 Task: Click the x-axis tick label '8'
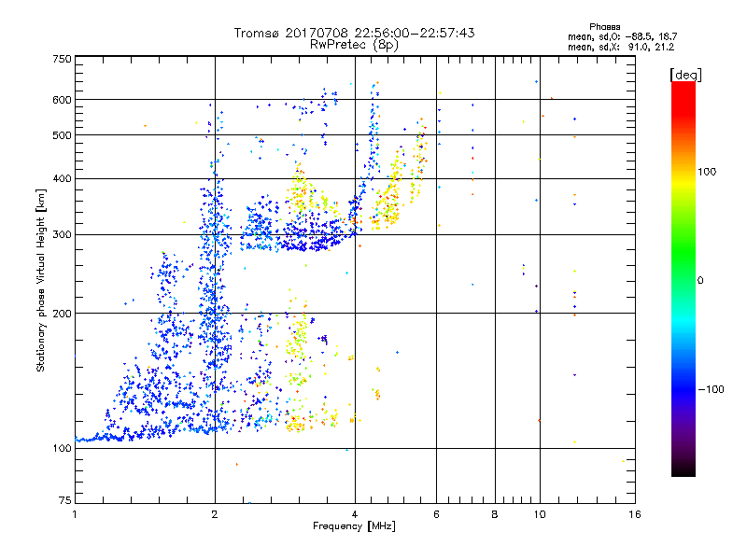495,514
